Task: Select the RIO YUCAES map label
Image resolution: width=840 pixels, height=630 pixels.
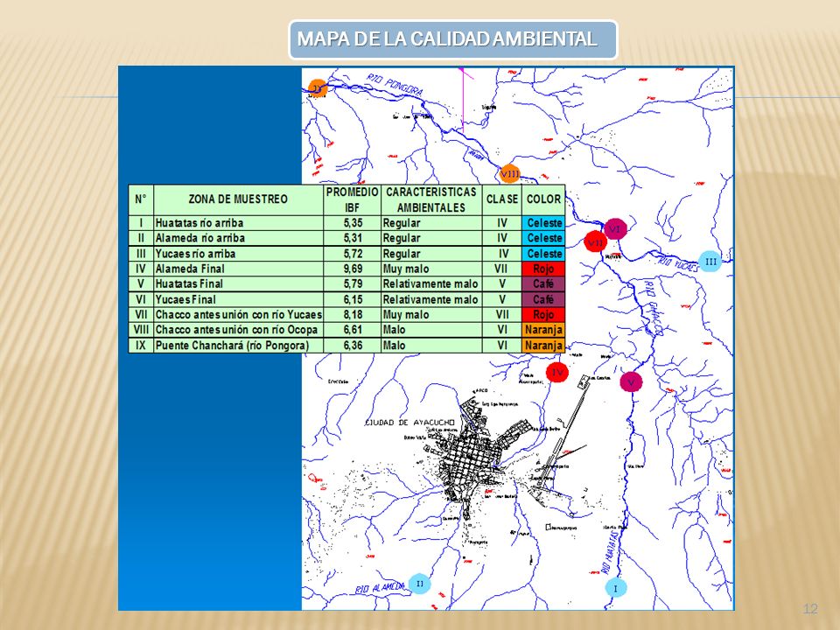Action: click(x=678, y=263)
